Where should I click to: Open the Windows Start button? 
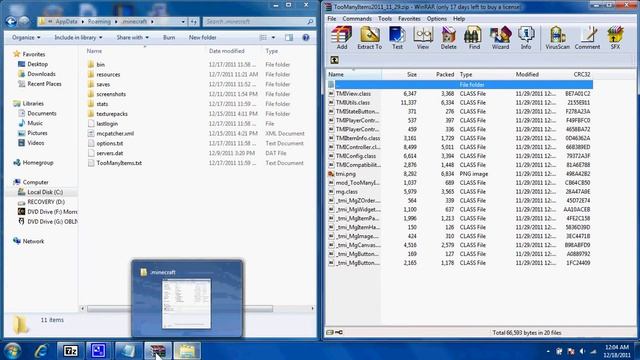[x=13, y=351]
